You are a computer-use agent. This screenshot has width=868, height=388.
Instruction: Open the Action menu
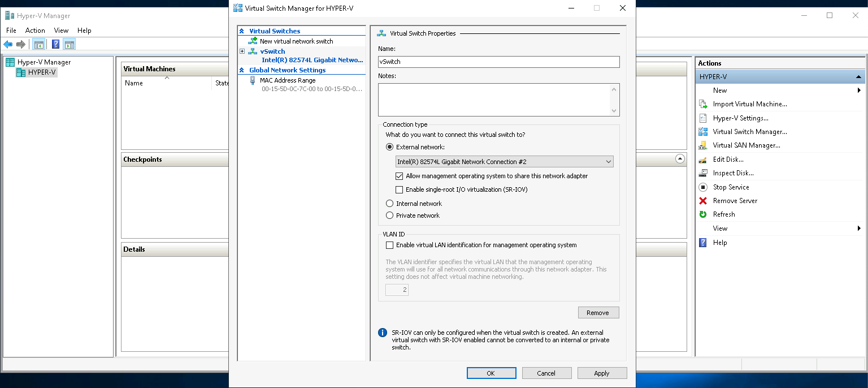click(35, 31)
